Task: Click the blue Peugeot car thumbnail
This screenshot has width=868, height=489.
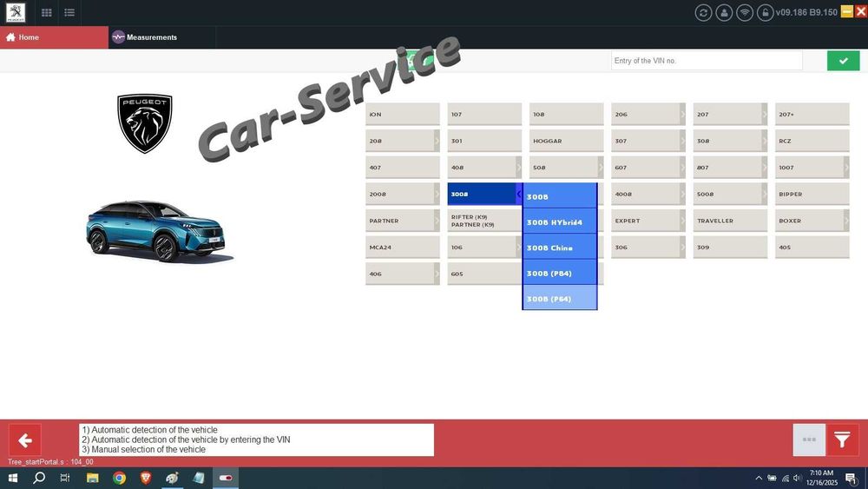Action: (x=160, y=232)
